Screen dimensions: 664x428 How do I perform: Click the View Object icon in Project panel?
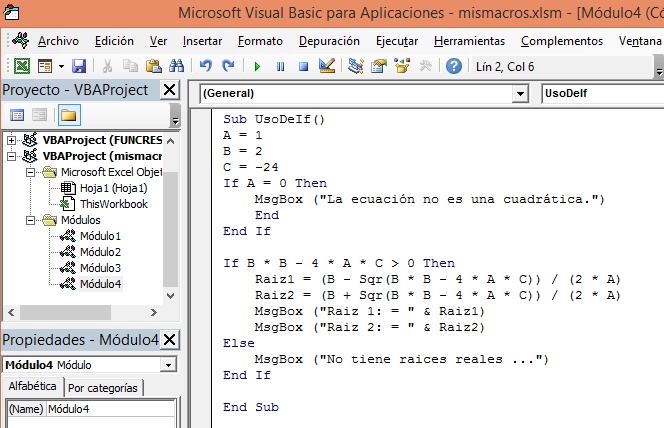(x=39, y=115)
